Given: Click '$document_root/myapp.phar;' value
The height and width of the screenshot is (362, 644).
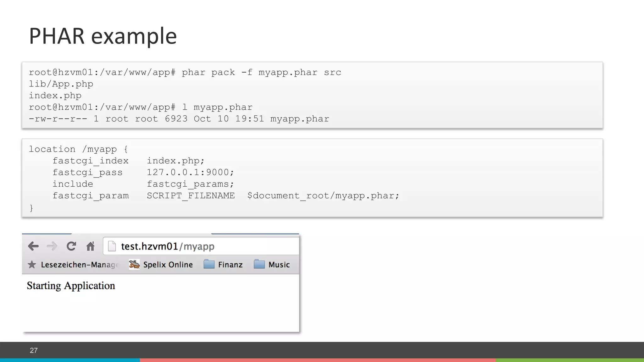Looking at the screenshot, I should (x=323, y=196).
